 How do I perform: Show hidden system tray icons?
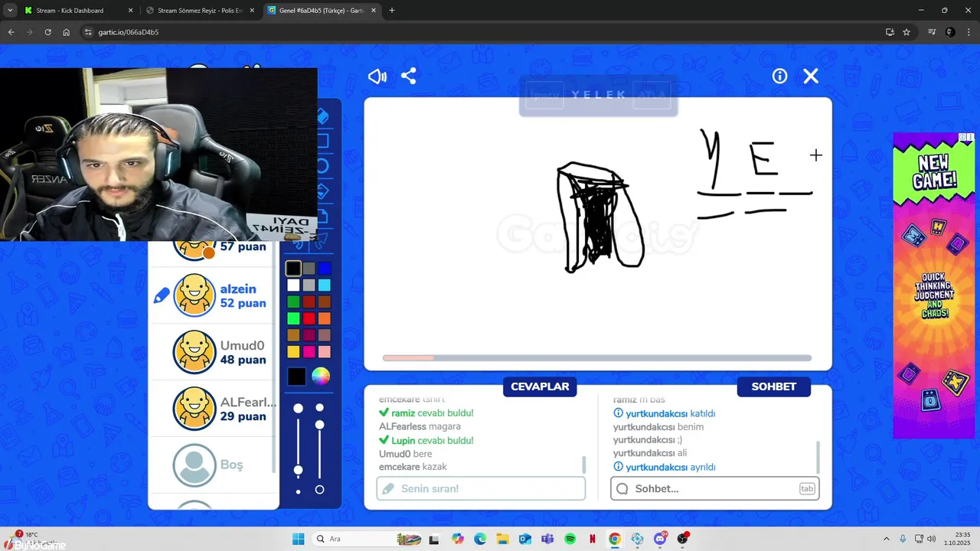[887, 539]
